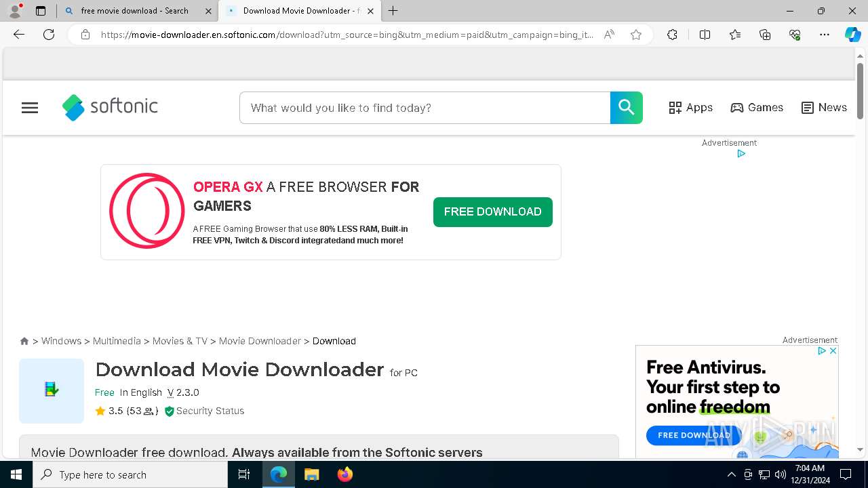Click the Opera GX logo in the ad
868x488 pixels.
[x=147, y=211]
